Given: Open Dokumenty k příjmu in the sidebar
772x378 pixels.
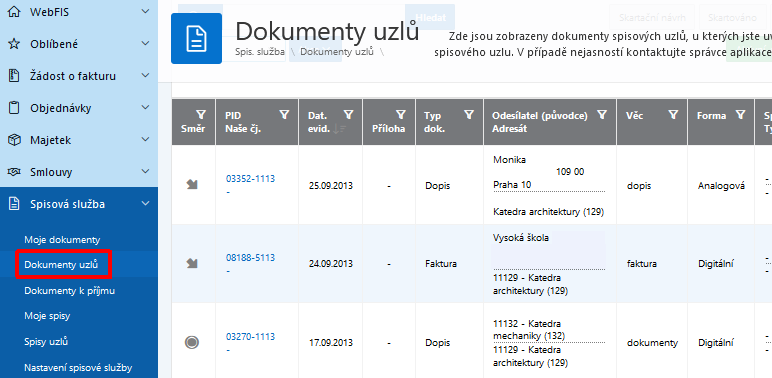Looking at the screenshot, I should coord(69,290).
